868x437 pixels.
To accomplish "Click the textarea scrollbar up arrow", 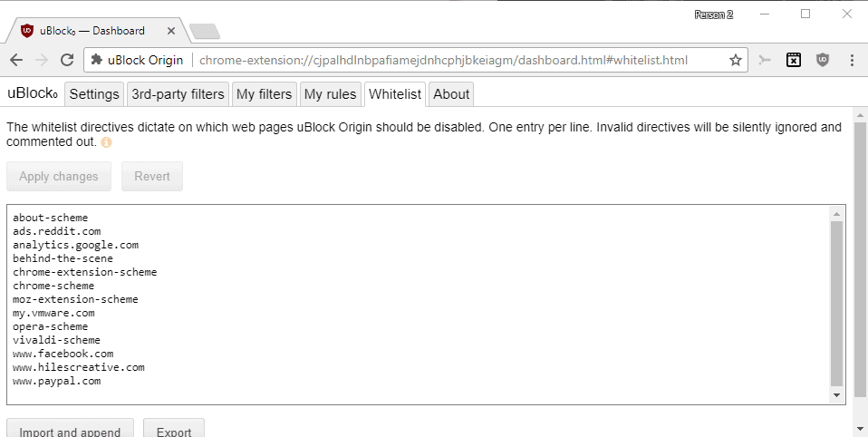I will point(836,214).
